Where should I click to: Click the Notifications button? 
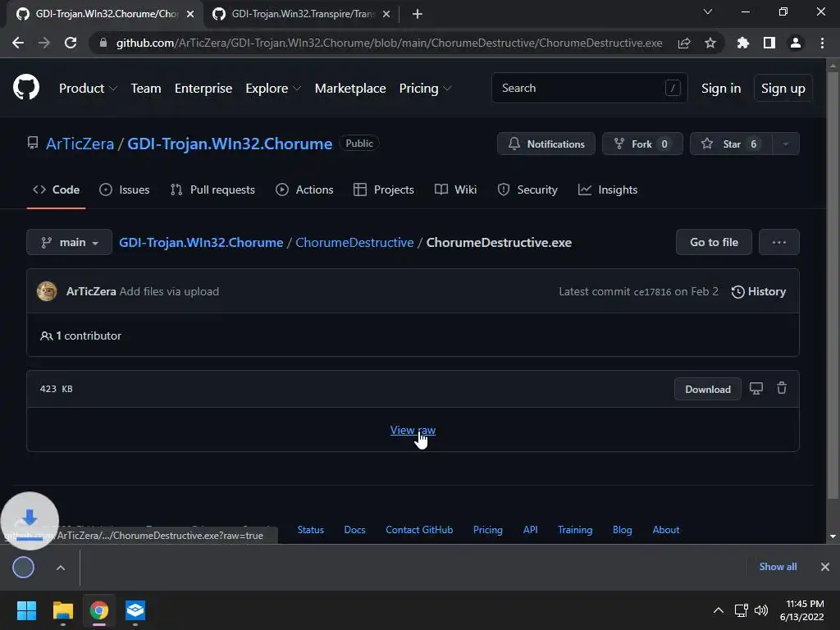[546, 144]
